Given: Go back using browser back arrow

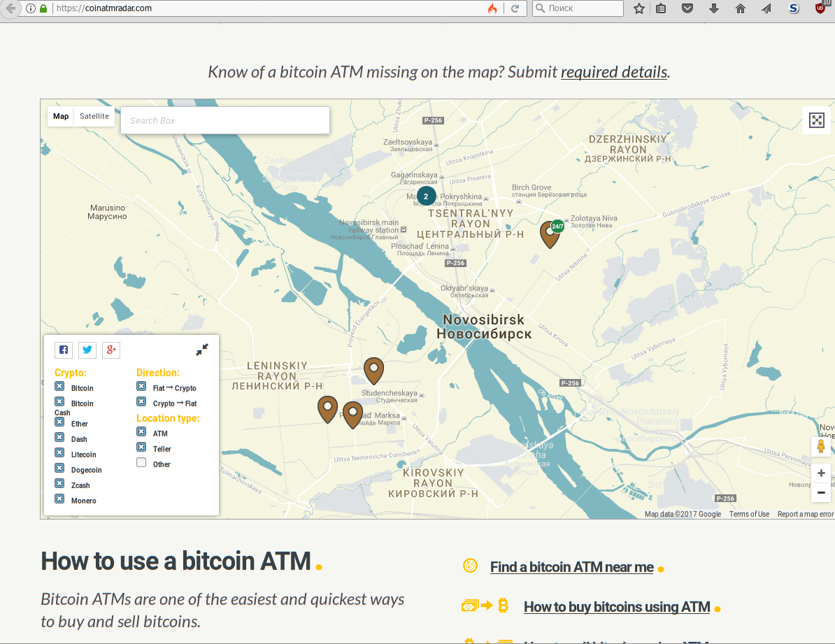Looking at the screenshot, I should click(10, 8).
